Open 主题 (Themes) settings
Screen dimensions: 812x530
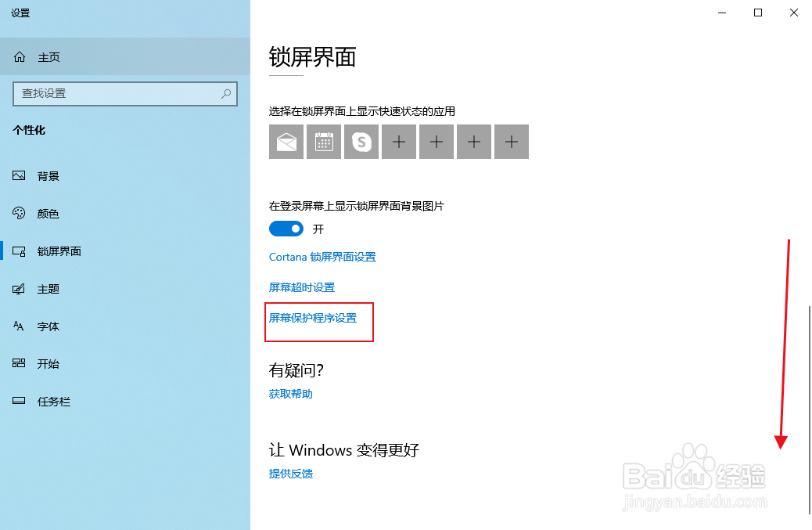pyautogui.click(x=47, y=288)
